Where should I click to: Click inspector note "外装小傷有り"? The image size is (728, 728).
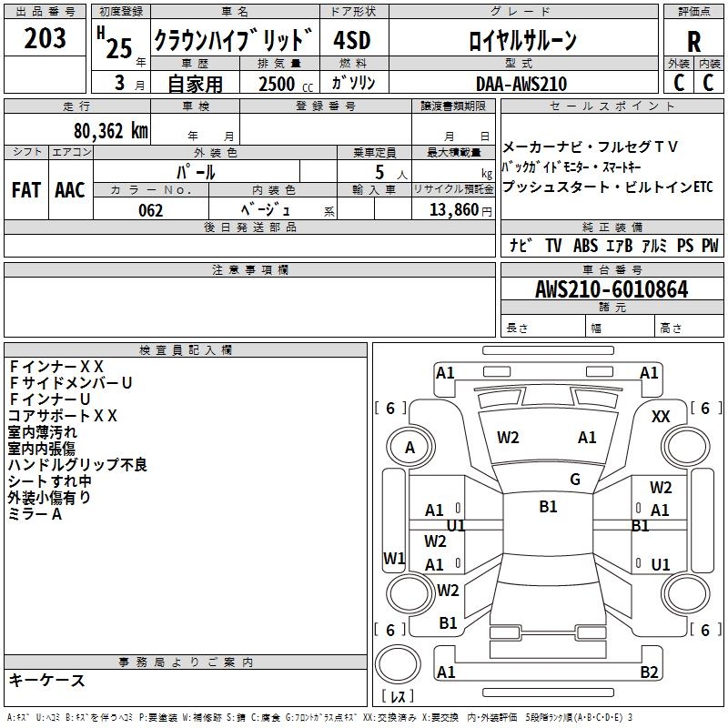pos(49,498)
